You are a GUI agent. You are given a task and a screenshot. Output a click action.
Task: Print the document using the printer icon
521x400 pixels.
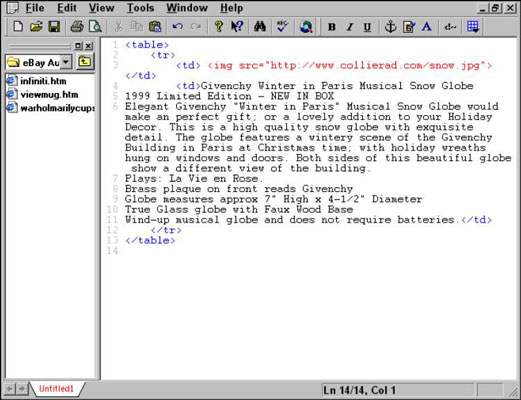click(77, 26)
